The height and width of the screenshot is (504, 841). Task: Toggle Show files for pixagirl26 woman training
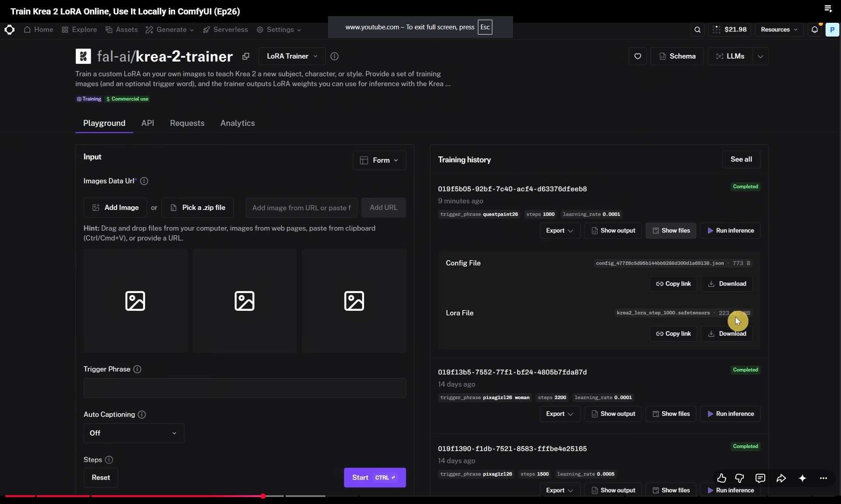tap(671, 414)
